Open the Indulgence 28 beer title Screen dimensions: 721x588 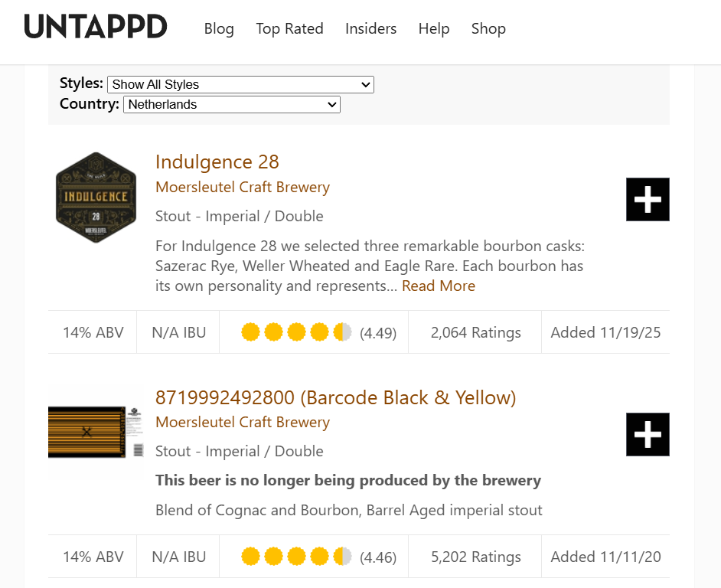tap(217, 162)
